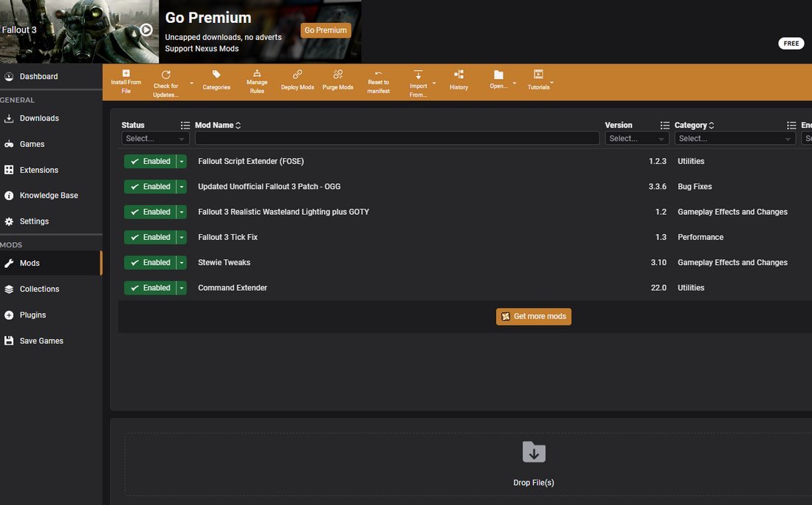The height and width of the screenshot is (505, 812).
Task: Expand Check for Updates dropdown arrow
Action: (x=192, y=83)
